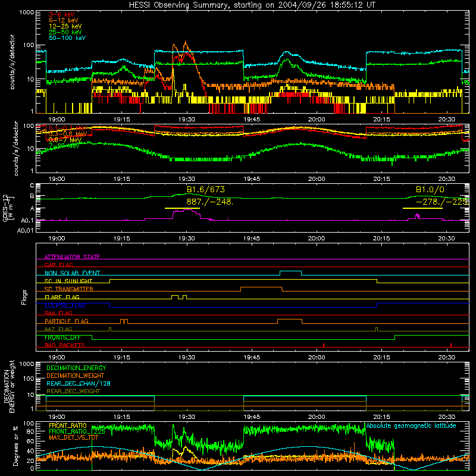Select the yellow flare interval bar under B1.6/673
The image size is (476, 476).
click(x=182, y=208)
